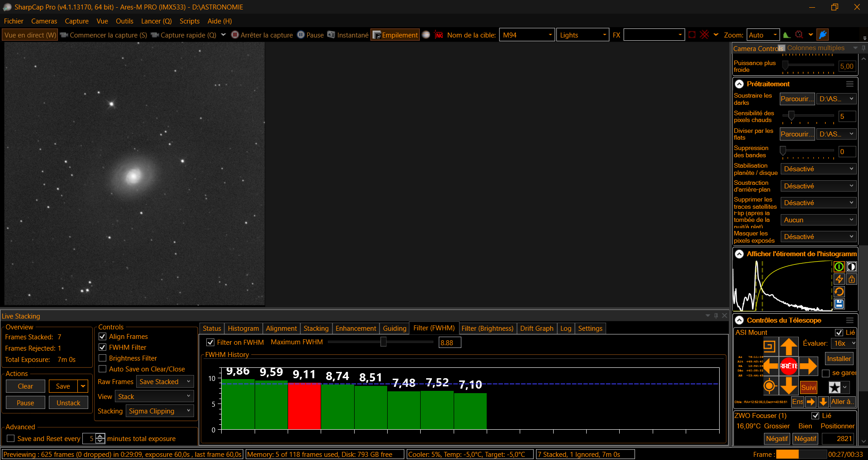Check the se garer checkbox
Screen dimensions: 868x460
click(x=825, y=373)
